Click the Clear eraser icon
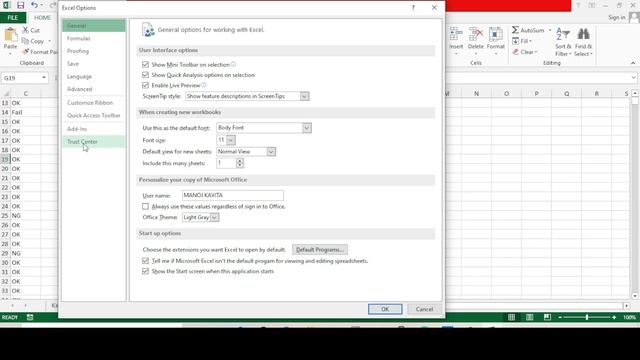Image resolution: width=640 pixels, height=360 pixels. 516,52
